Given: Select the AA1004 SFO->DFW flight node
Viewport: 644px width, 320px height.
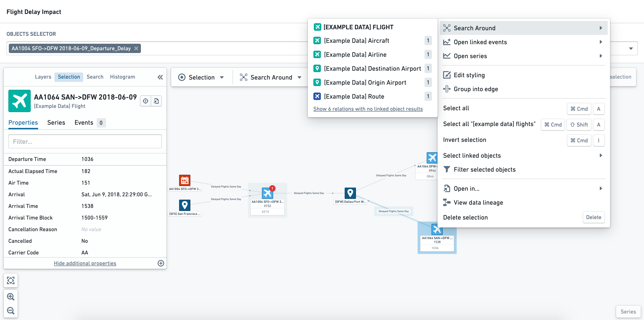Looking at the screenshot, I should 267,193.
